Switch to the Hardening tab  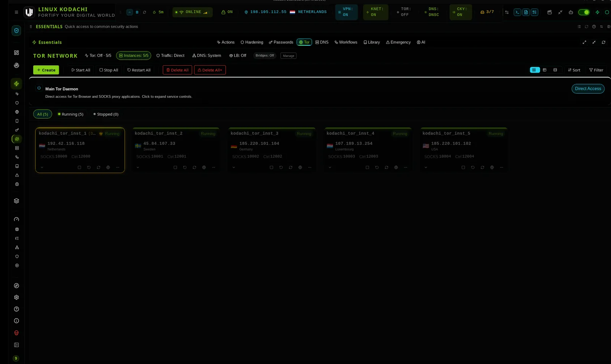click(x=252, y=42)
